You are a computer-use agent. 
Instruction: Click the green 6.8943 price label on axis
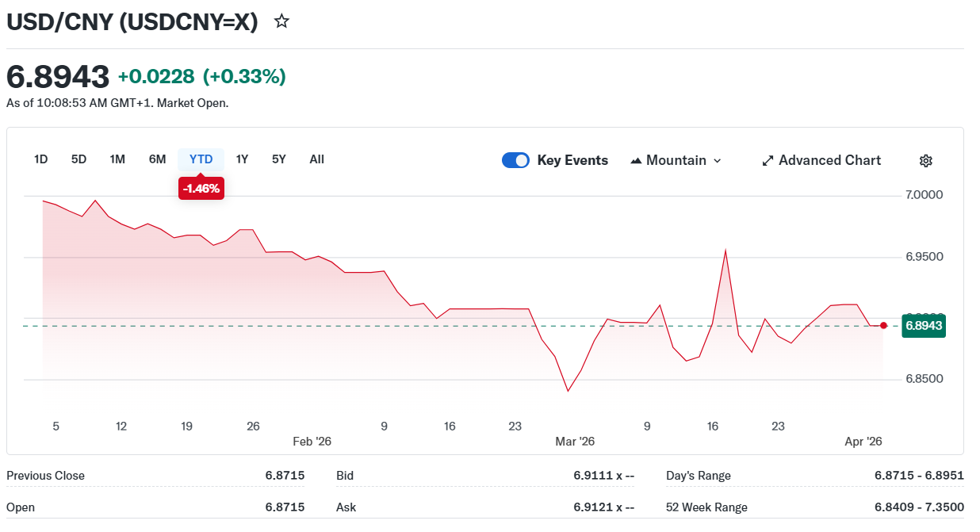click(924, 326)
